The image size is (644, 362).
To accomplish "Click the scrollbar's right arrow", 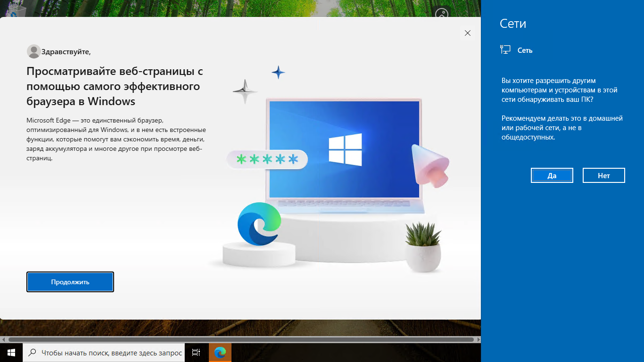I will click(x=478, y=339).
